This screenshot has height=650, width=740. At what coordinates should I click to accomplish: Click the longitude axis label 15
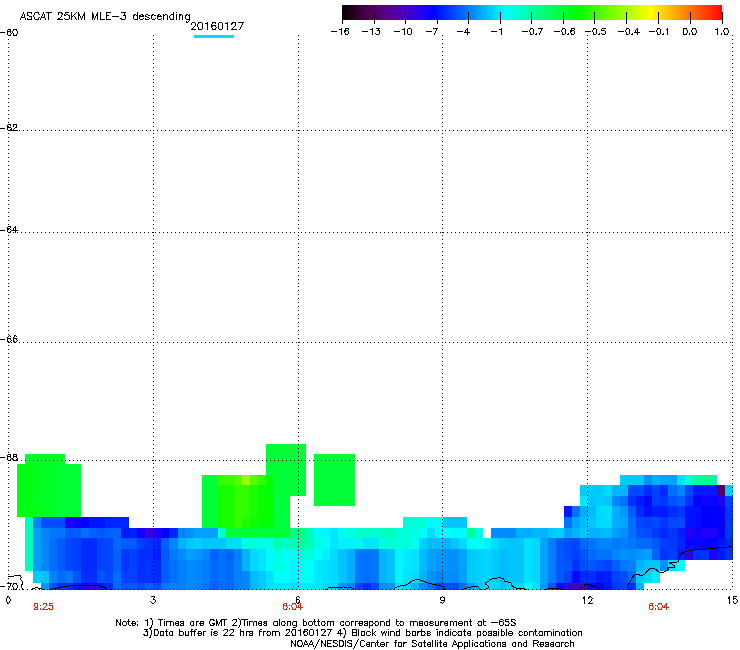[x=732, y=600]
